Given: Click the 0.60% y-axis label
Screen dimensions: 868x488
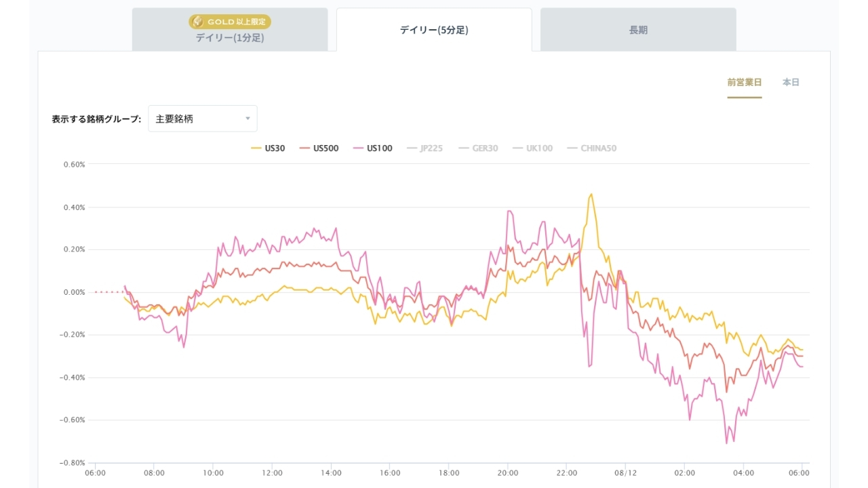Looking at the screenshot, I should (74, 165).
